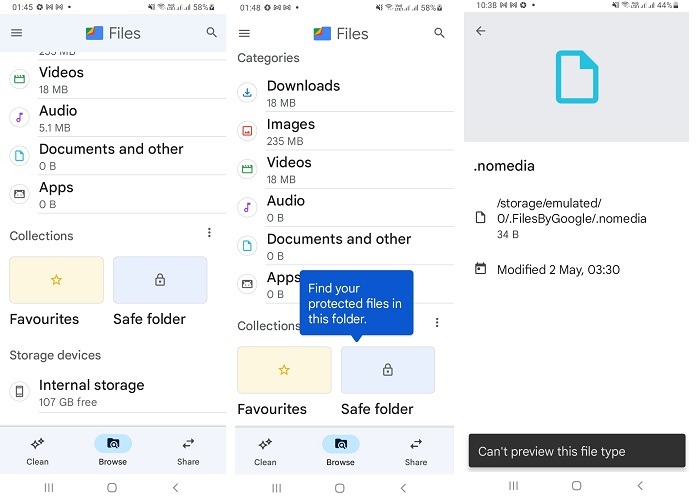Viewport: 700px width, 500px height.
Task: Tap 'Modified 2 May, 03:30' entry
Action: coord(558,270)
